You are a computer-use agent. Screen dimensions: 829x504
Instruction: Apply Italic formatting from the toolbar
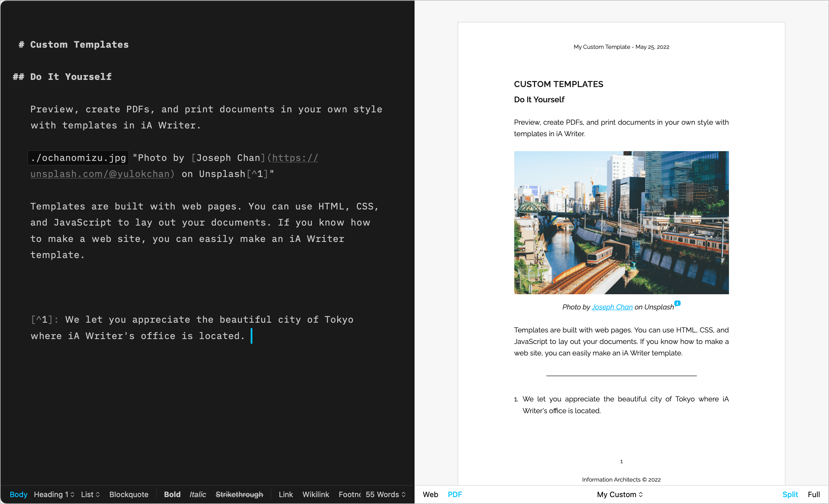197,494
